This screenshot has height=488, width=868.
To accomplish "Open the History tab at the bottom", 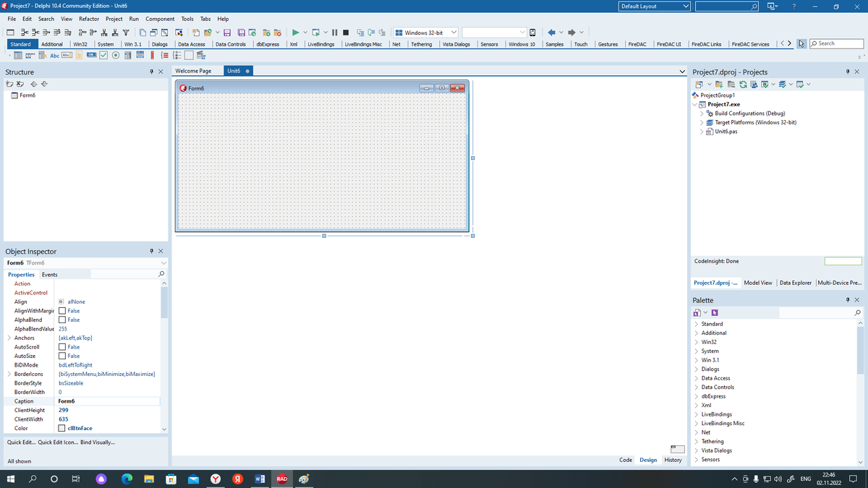I will tap(673, 460).
